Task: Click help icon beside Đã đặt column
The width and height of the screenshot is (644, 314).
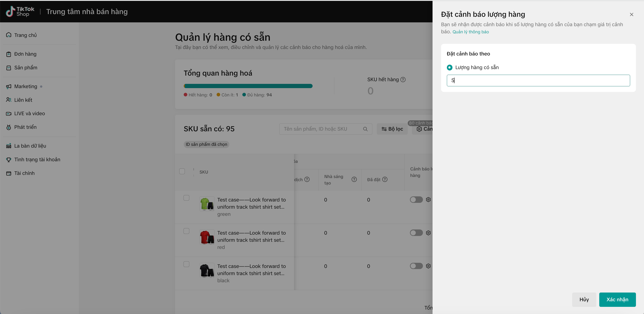Action: (385, 179)
